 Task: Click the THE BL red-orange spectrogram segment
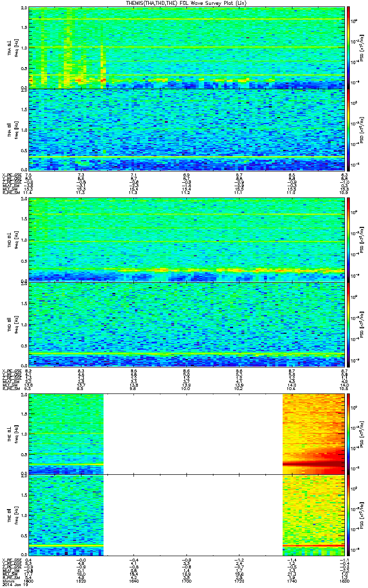pyautogui.click(x=313, y=434)
